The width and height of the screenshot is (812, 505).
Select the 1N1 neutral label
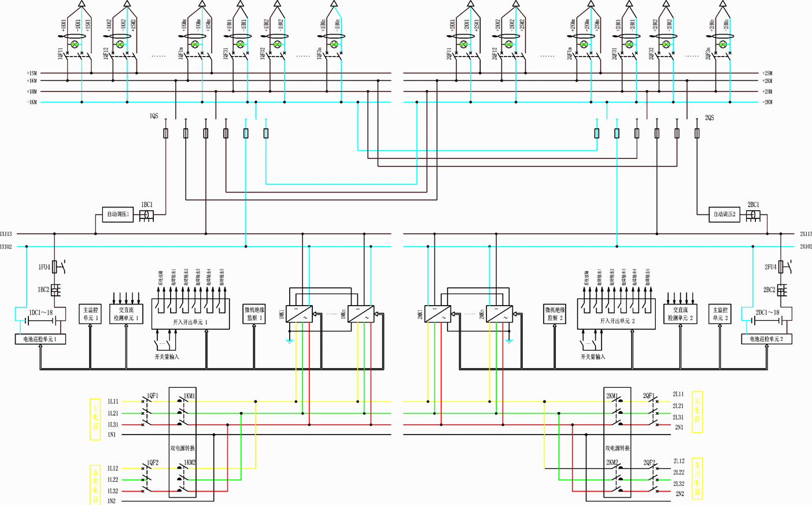coord(112,435)
